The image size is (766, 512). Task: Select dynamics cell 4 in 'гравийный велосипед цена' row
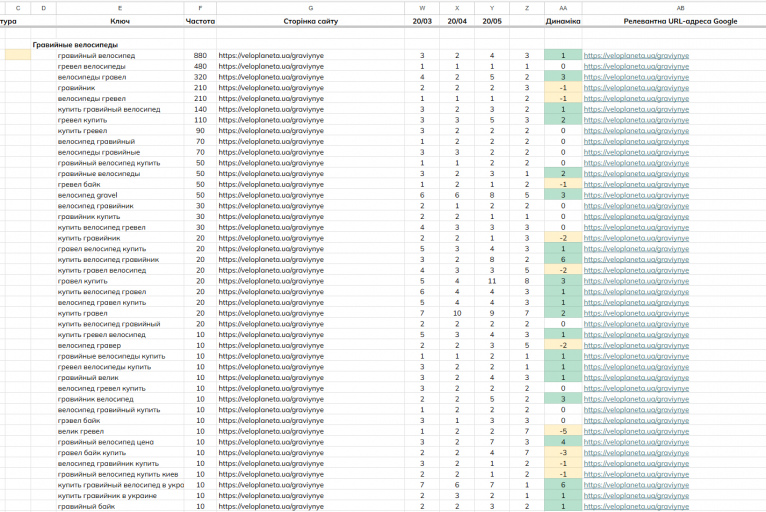coord(563,442)
